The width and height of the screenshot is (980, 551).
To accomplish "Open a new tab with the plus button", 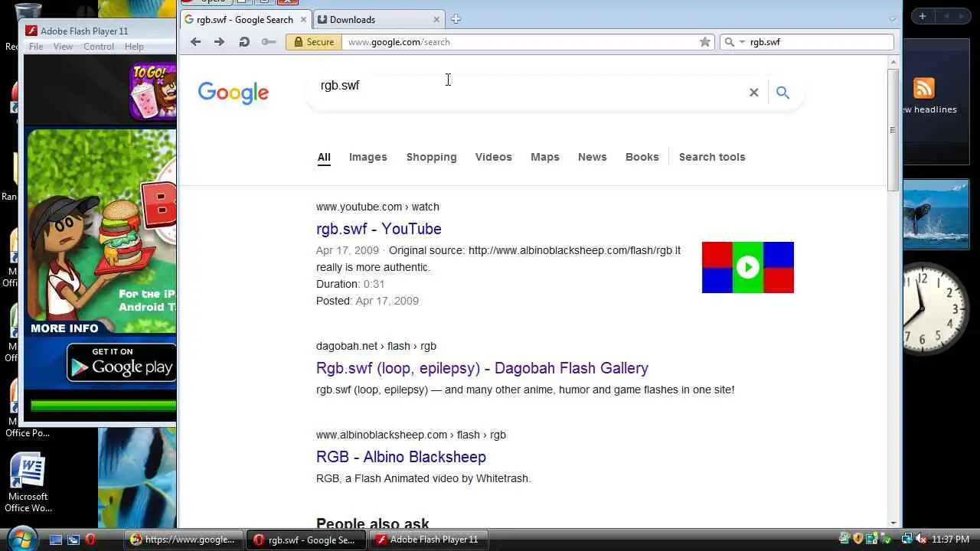I will click(x=456, y=19).
